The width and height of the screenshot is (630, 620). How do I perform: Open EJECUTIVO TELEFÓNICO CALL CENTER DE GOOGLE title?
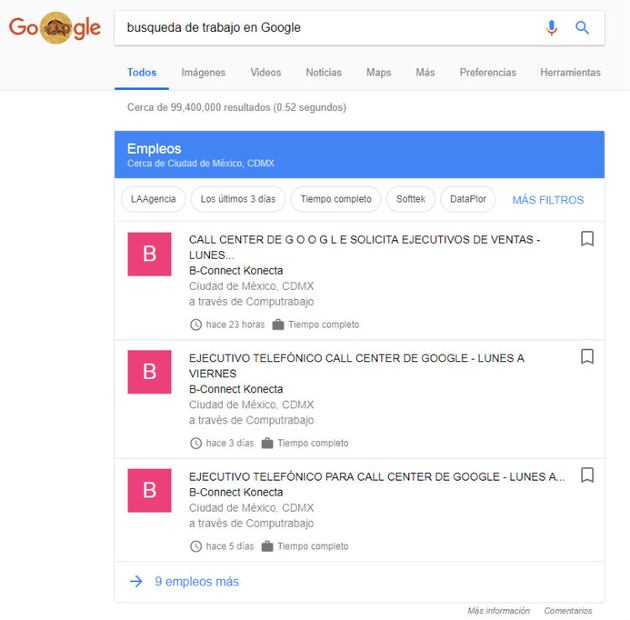pyautogui.click(x=357, y=366)
